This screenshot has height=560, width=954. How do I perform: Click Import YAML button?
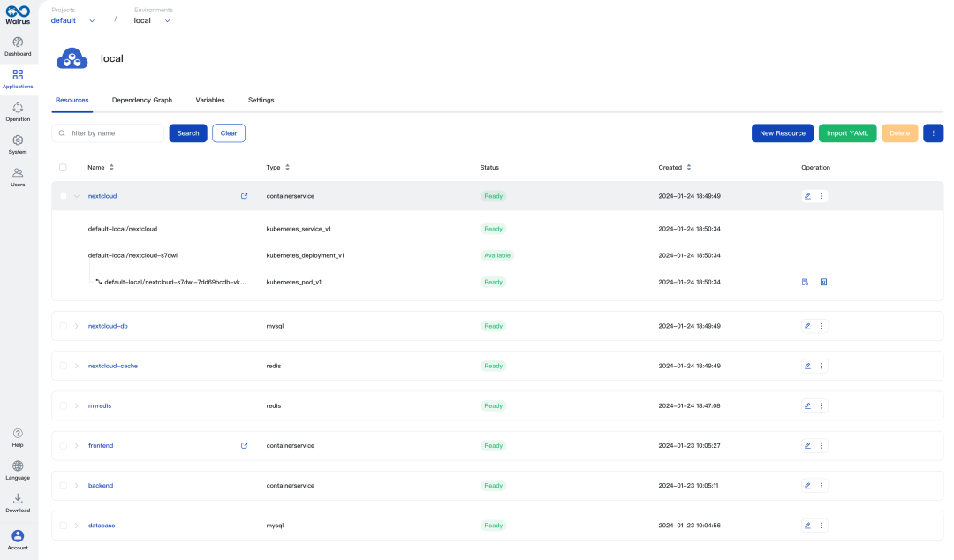tap(847, 133)
